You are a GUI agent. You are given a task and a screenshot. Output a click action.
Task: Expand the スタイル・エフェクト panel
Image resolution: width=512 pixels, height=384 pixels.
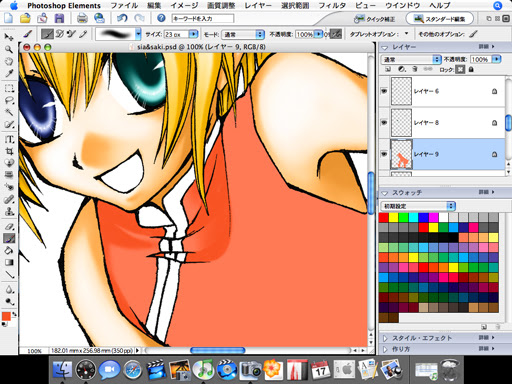[386, 338]
